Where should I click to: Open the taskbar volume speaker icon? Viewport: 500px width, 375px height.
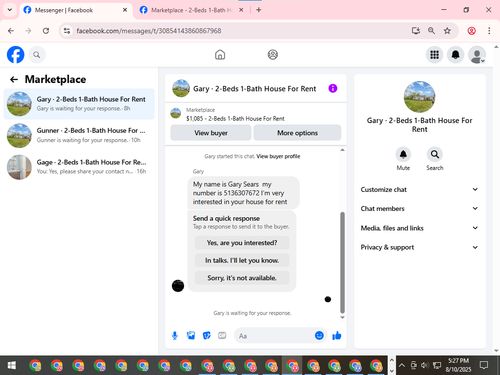(x=424, y=365)
